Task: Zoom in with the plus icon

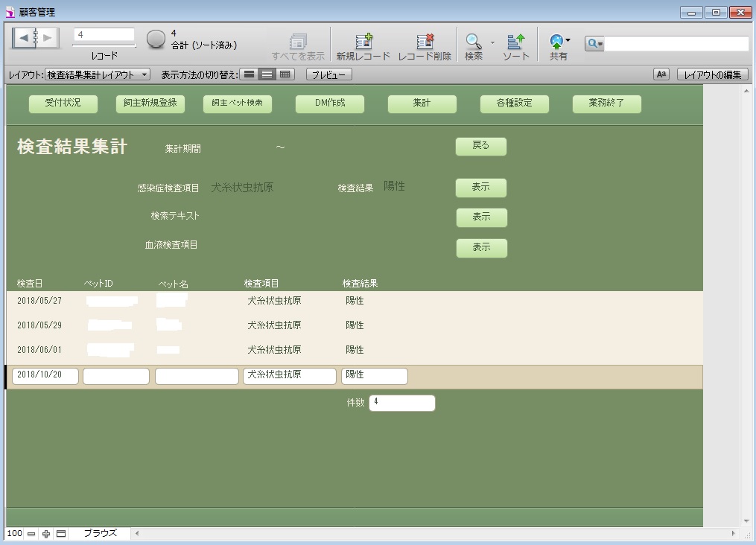Action: tap(46, 534)
